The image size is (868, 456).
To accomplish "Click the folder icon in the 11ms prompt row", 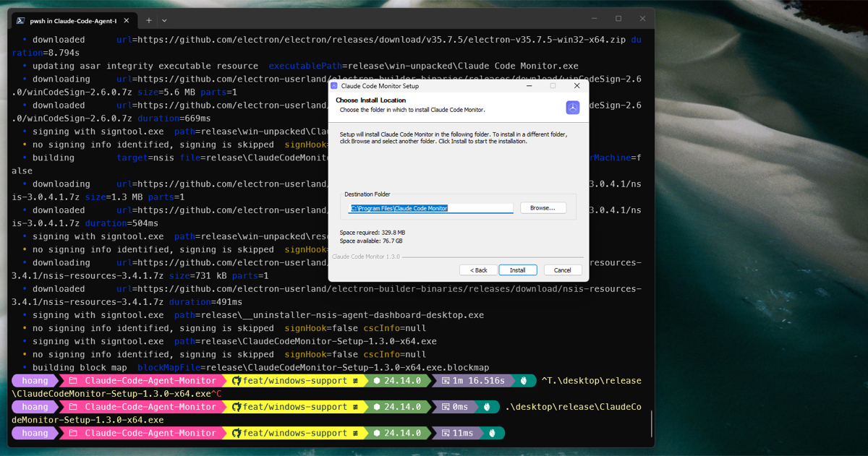I will 73,433.
